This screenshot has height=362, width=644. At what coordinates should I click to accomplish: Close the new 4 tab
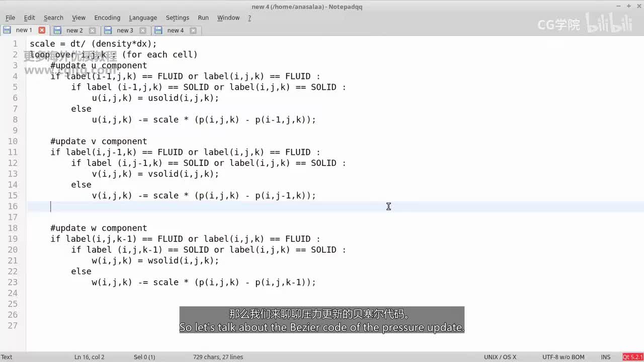coord(194,31)
